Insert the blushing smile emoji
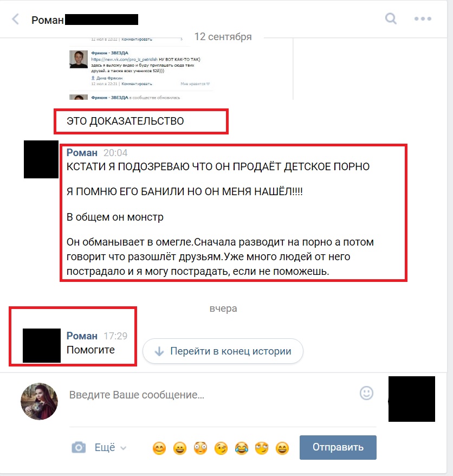 click(x=159, y=448)
